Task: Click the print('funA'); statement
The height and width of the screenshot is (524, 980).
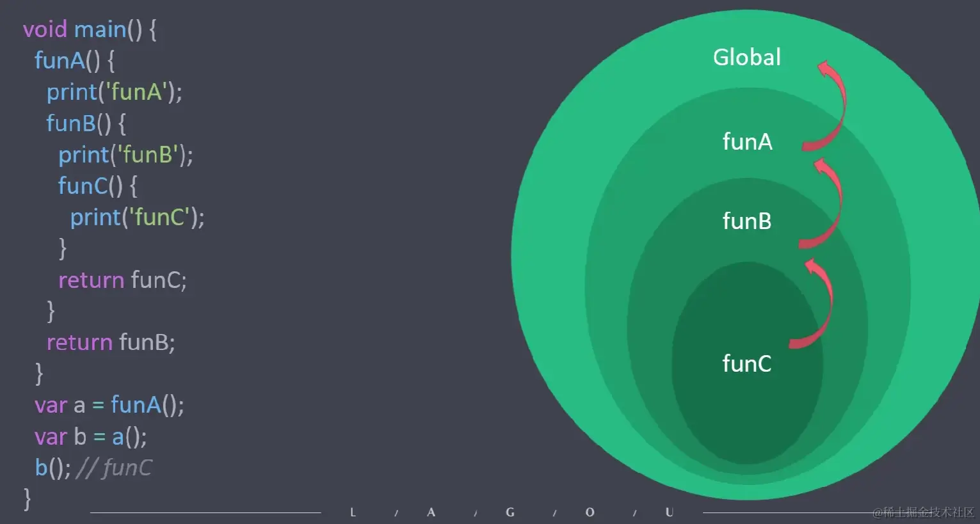Action: (115, 92)
